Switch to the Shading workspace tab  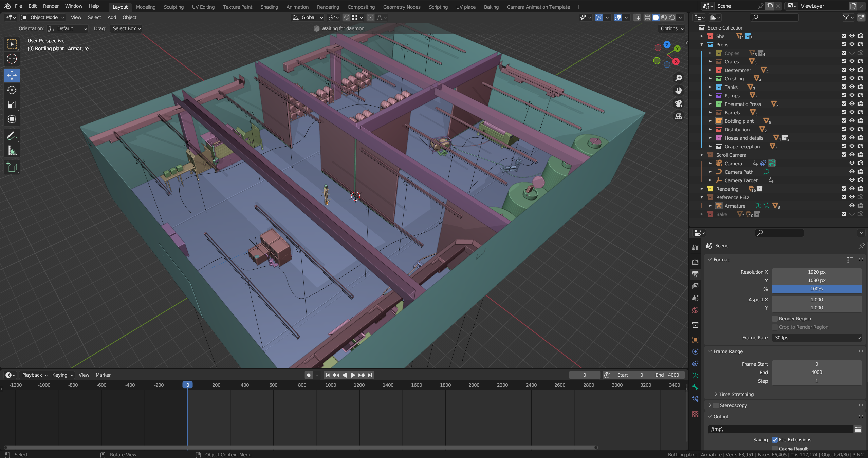tap(269, 7)
